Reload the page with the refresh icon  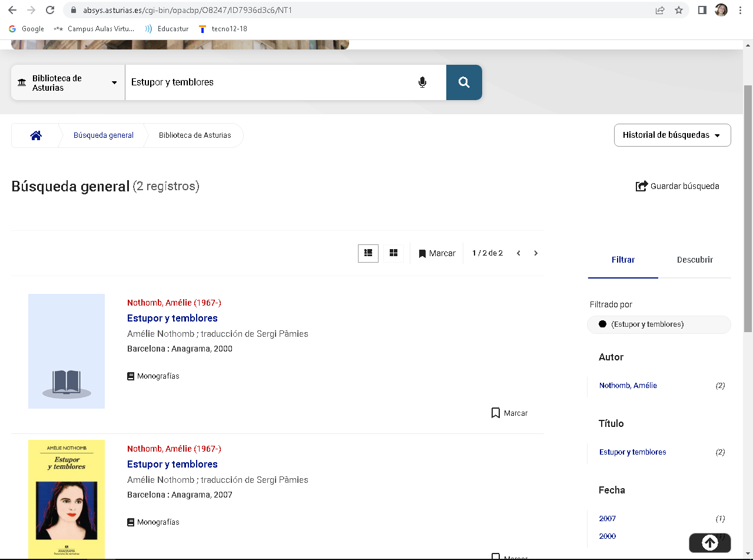coord(50,10)
